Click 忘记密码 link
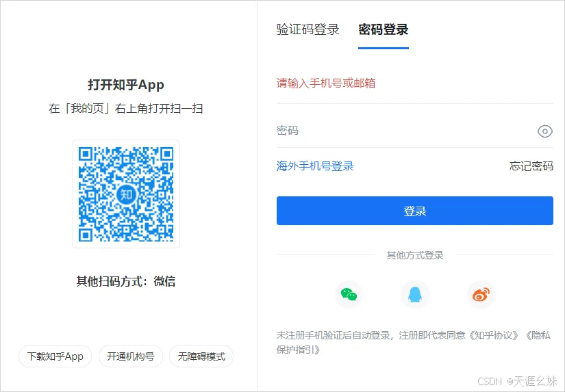Image resolution: width=565 pixels, height=392 pixels. (531, 166)
